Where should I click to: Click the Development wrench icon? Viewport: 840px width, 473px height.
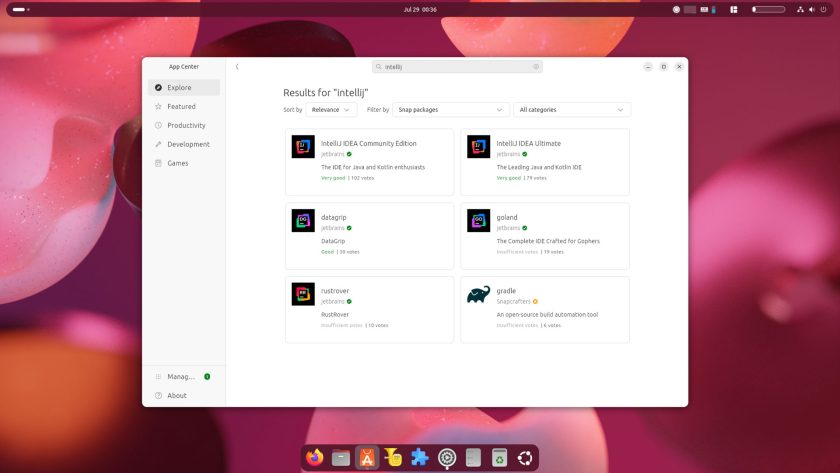[158, 144]
